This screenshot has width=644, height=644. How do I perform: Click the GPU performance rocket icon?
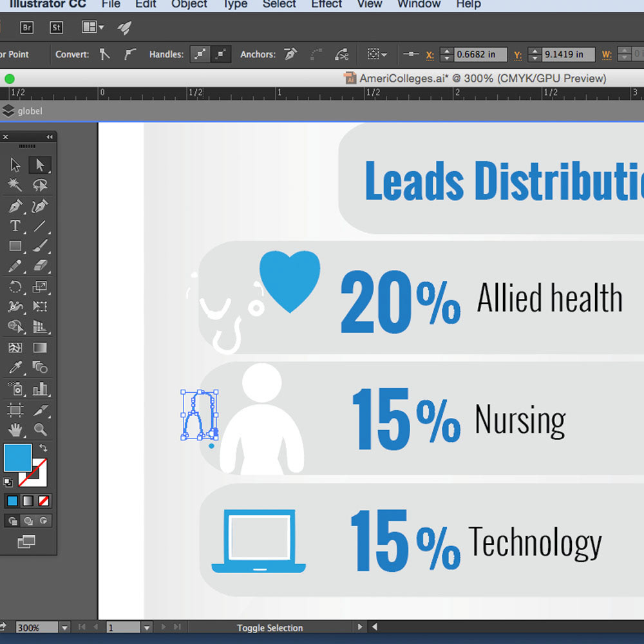click(x=124, y=28)
